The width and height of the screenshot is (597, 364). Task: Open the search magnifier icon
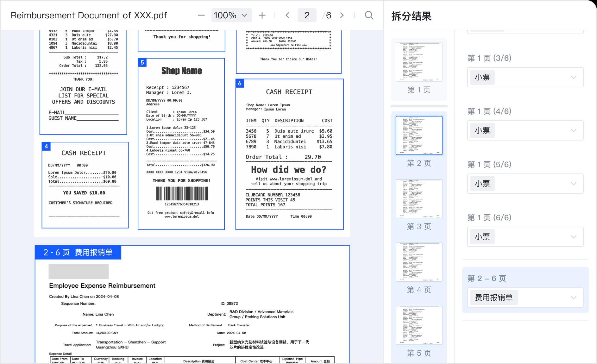(369, 15)
